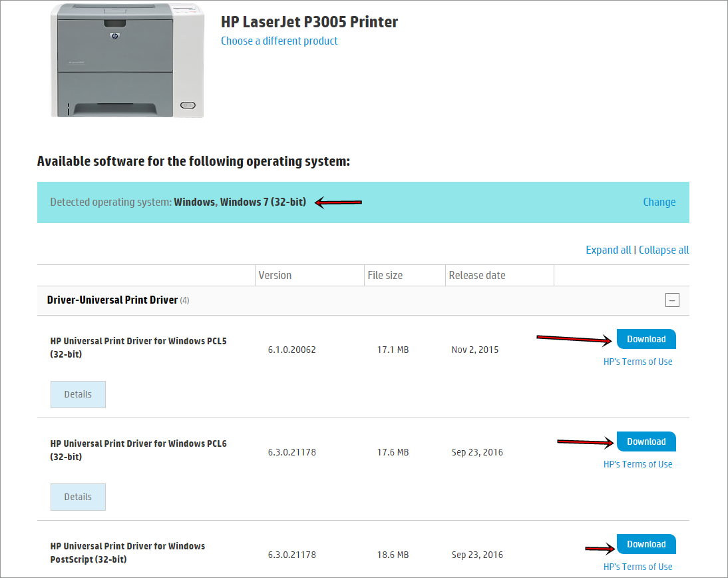Screen dimensions: 728x578
Task: Click the PCL6 driver name text
Action: point(138,450)
